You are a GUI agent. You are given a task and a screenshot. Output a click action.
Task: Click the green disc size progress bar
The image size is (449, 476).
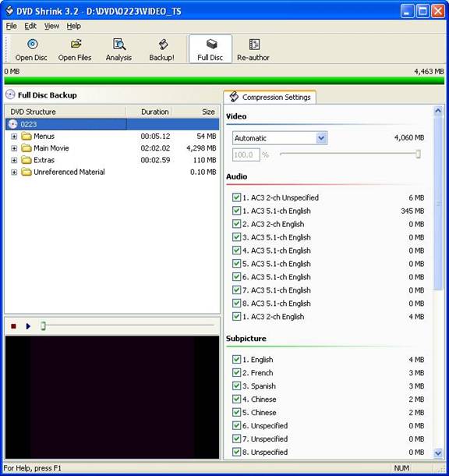click(224, 80)
